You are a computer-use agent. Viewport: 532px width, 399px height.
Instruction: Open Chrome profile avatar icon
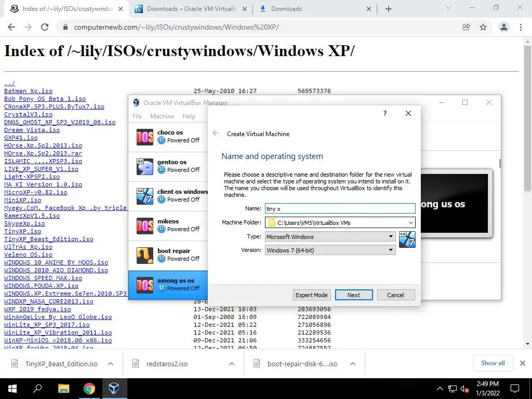pos(504,27)
